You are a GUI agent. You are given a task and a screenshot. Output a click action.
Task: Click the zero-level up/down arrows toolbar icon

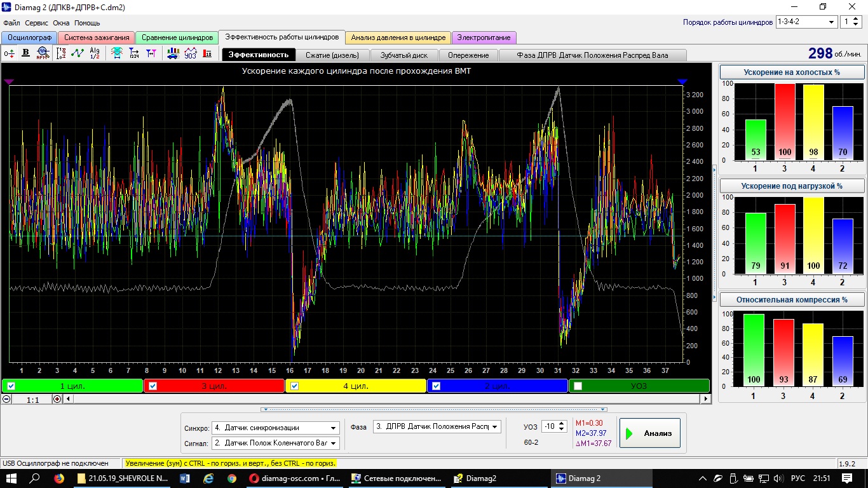pyautogui.click(x=10, y=53)
